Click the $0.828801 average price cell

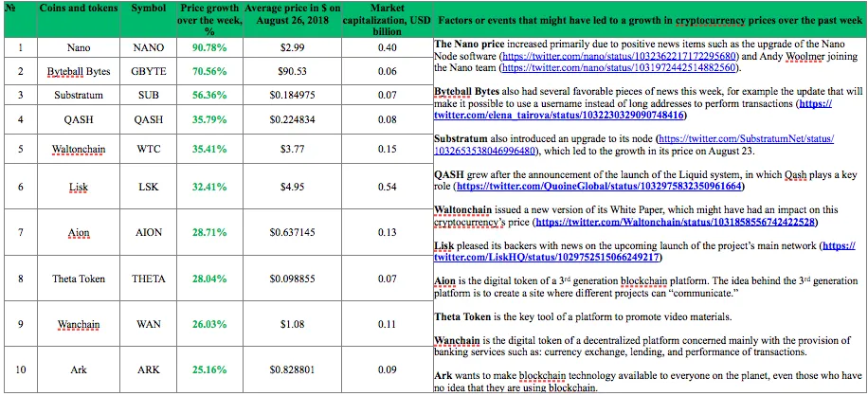[x=292, y=369]
